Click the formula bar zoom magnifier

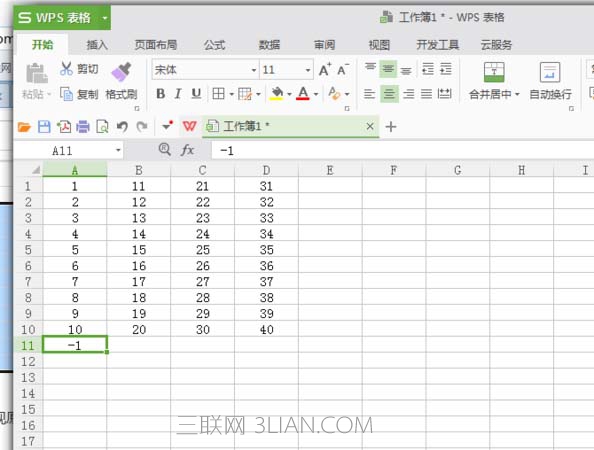(x=164, y=149)
